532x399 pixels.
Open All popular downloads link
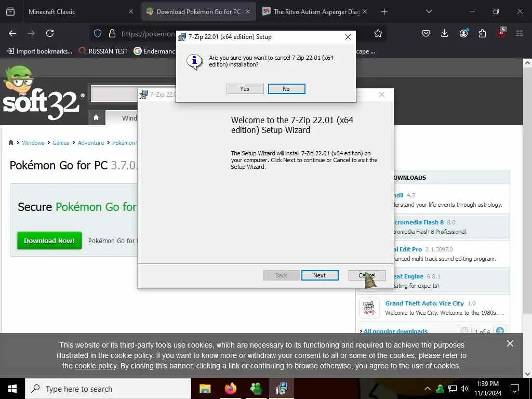click(395, 330)
